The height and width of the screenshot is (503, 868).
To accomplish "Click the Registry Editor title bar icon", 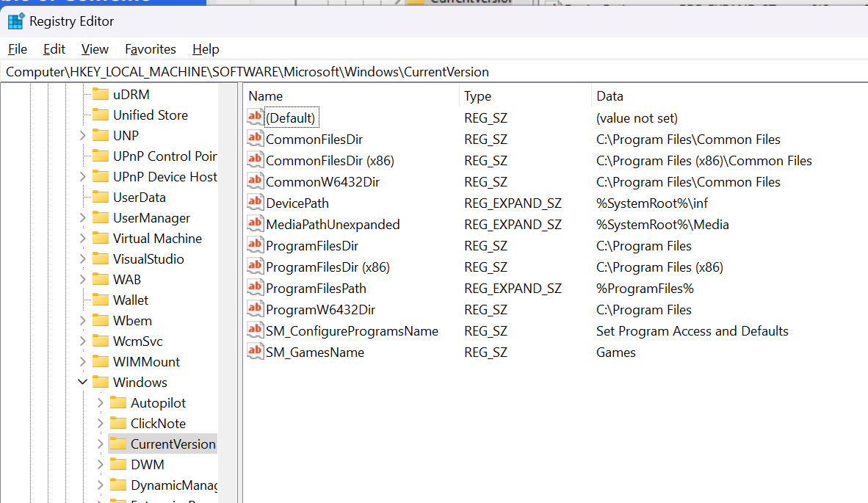I will point(16,21).
